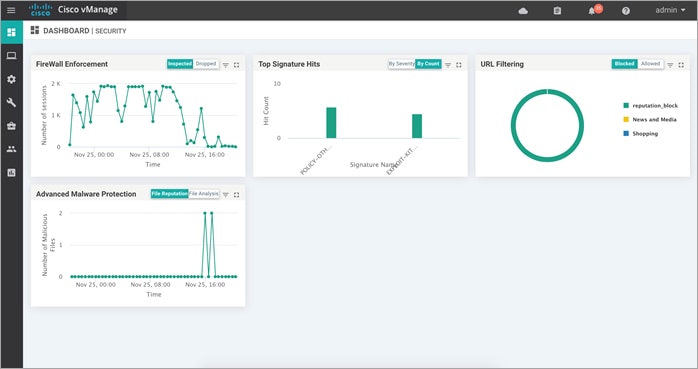This screenshot has width=698, height=369.
Task: Click the red notification count badge
Action: click(598, 8)
